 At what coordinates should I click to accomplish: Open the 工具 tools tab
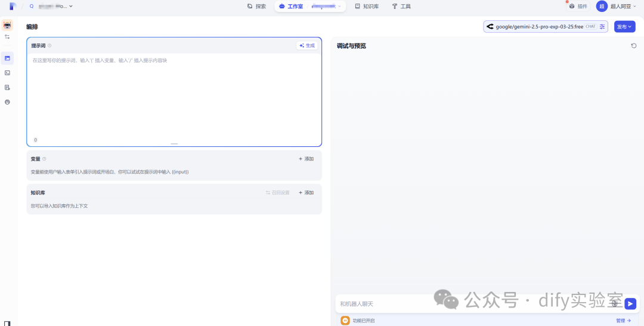point(401,6)
